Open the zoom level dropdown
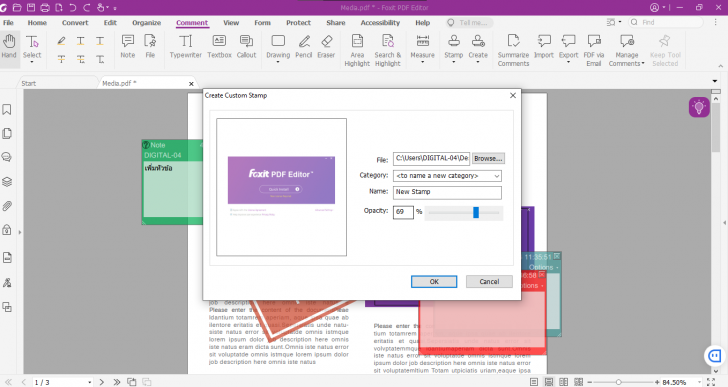The height and width of the screenshot is (387, 728). pyautogui.click(x=700, y=382)
